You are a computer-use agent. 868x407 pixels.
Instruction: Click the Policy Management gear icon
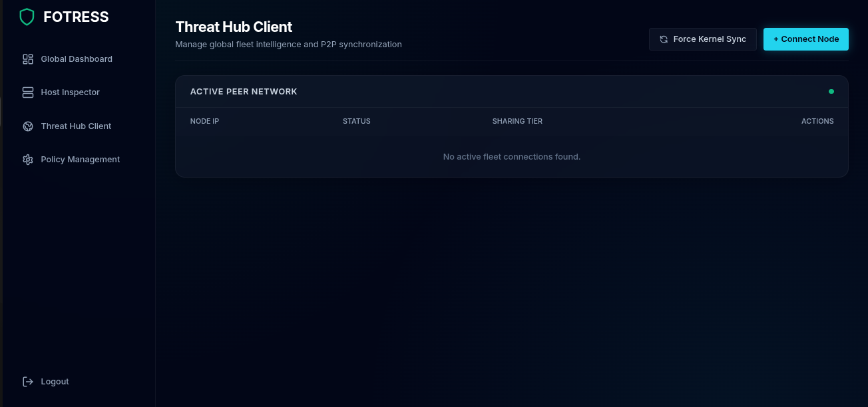28,160
